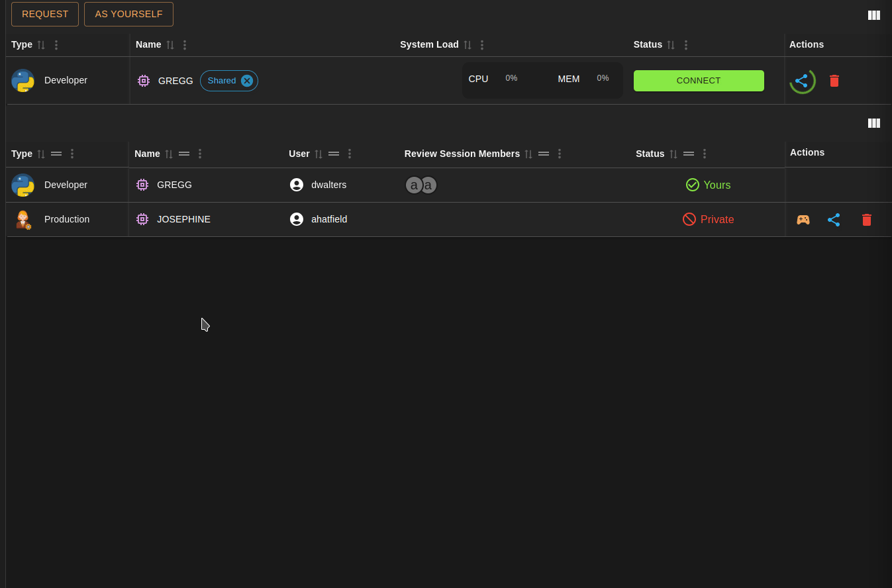Open Type column menu in top table
The height and width of the screenshot is (588, 892).
[x=56, y=45]
